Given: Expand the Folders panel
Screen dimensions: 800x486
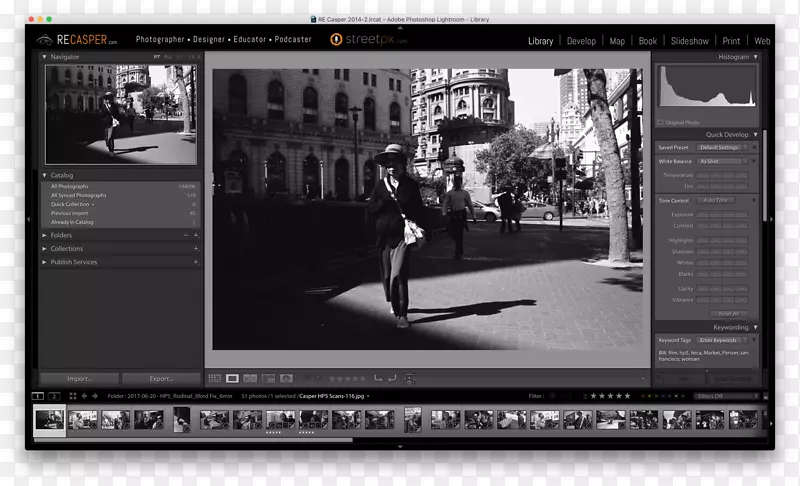Looking at the screenshot, I should (44, 235).
